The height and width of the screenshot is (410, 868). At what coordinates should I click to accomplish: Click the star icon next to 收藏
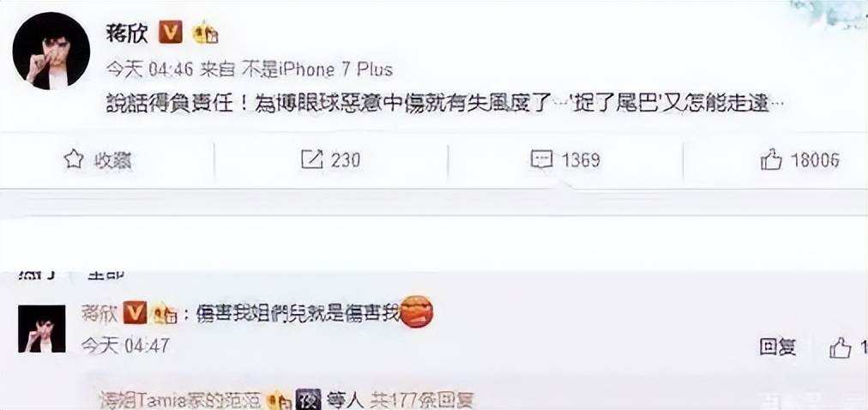73,160
